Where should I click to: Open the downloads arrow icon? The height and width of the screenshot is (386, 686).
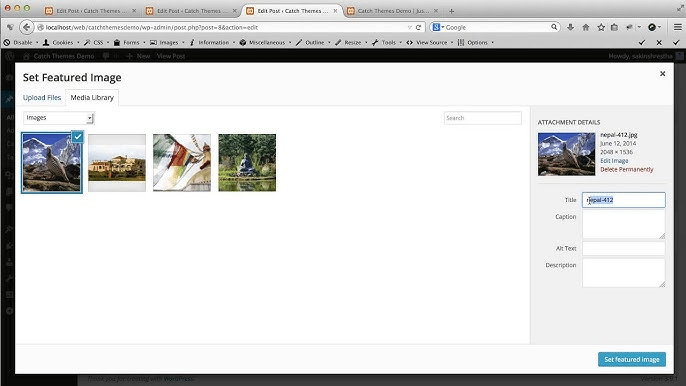pyautogui.click(x=570, y=27)
